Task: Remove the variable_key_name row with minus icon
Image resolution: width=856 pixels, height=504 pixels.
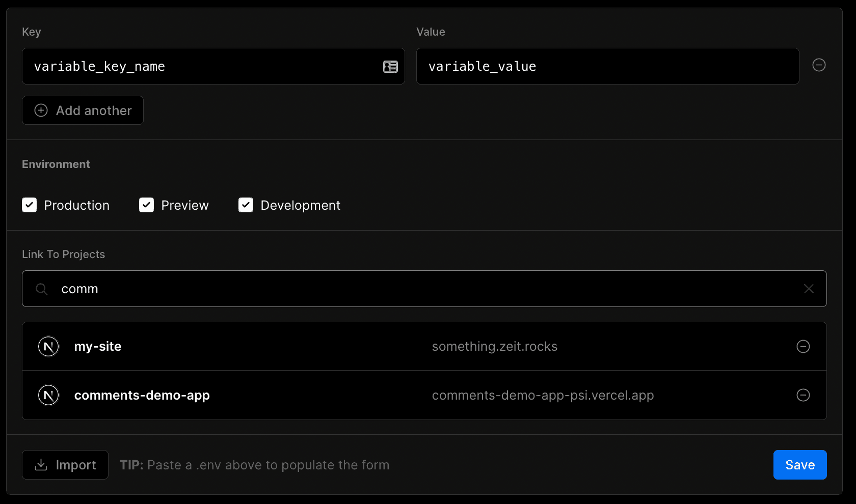Action: pos(819,65)
